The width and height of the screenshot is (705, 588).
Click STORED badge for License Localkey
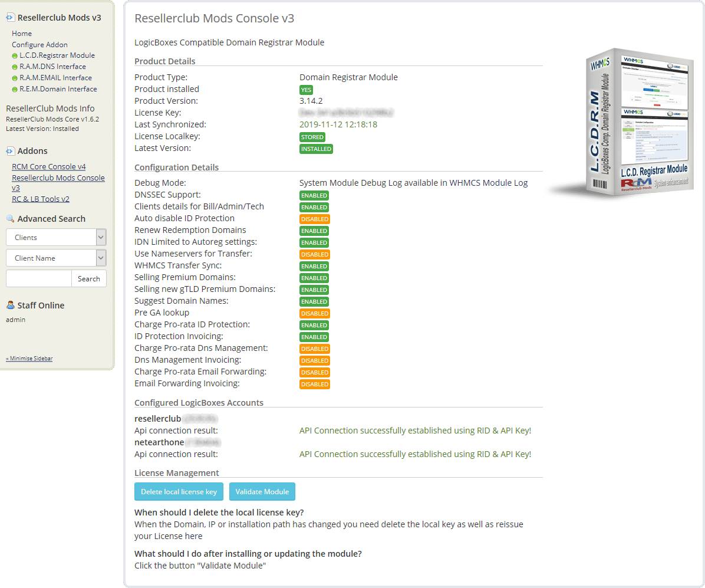pos(312,137)
